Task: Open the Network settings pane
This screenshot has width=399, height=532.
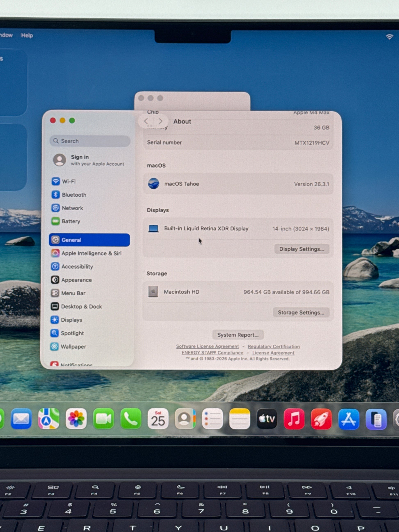Action: coord(72,208)
